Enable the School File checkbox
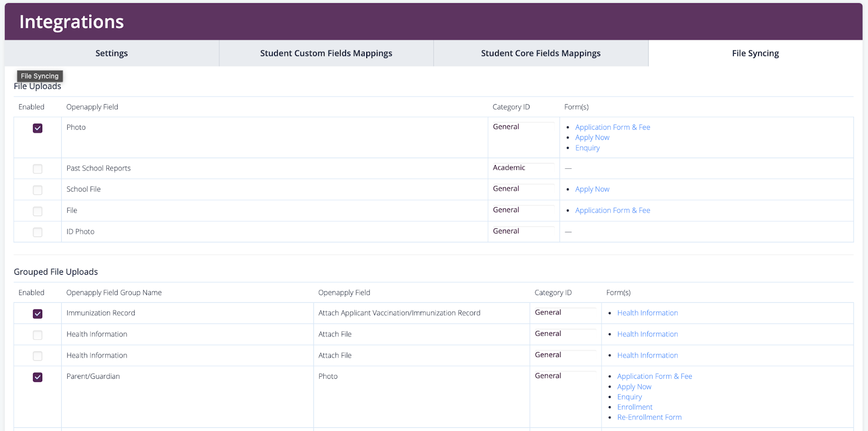 click(x=37, y=190)
